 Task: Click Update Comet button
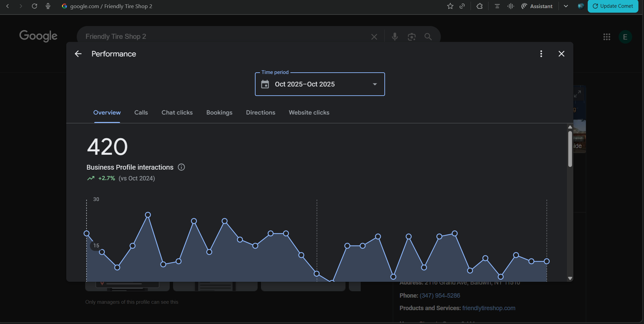[613, 6]
